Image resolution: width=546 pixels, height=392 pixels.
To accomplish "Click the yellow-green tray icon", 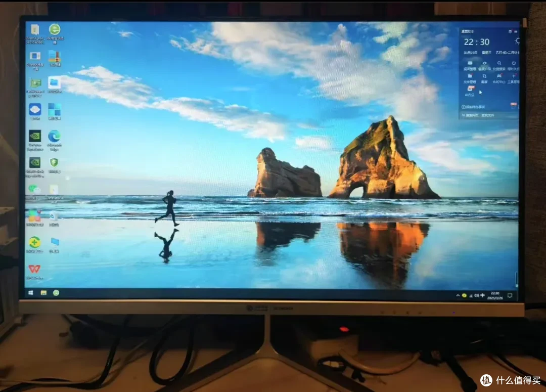I will 464,295.
